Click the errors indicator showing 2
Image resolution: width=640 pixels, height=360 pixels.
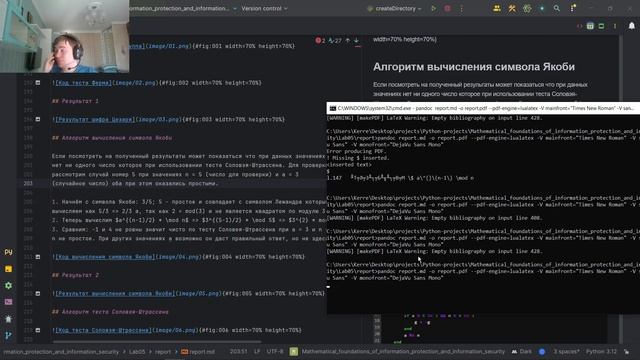320,40
